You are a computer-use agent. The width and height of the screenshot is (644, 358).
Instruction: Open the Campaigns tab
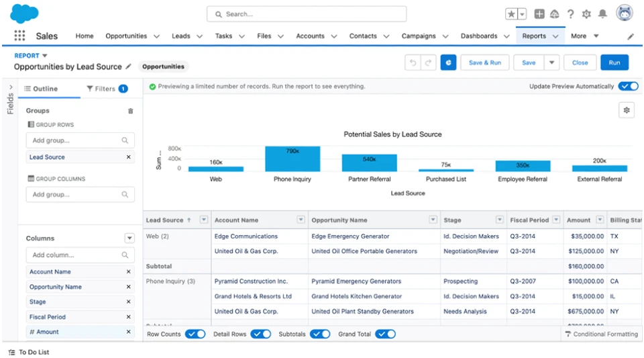click(419, 36)
